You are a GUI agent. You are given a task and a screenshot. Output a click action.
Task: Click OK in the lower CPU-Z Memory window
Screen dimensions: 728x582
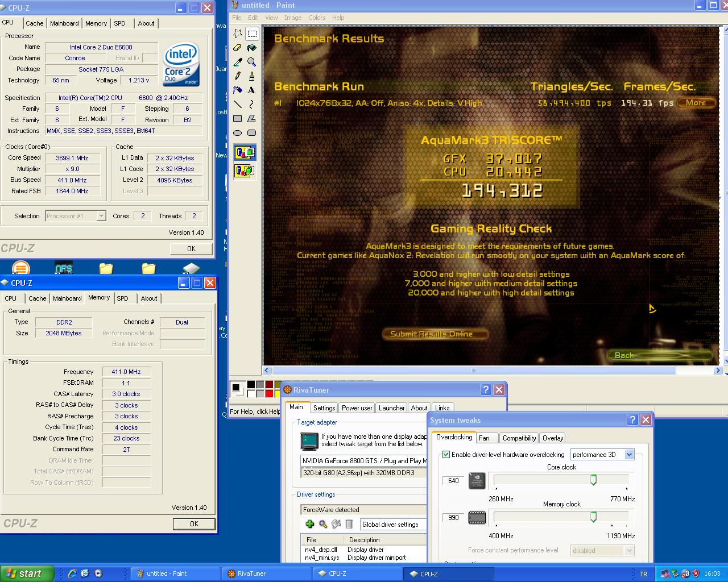pos(194,524)
